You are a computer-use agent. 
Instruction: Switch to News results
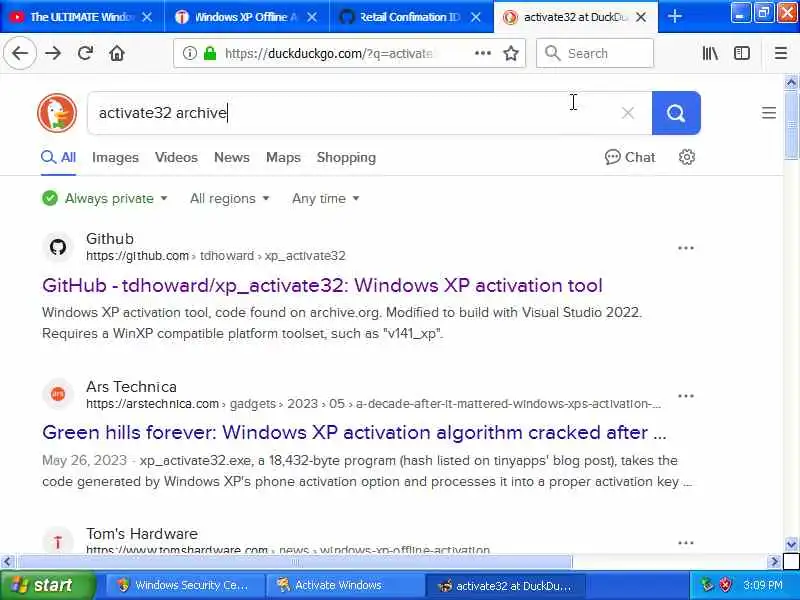(x=232, y=157)
